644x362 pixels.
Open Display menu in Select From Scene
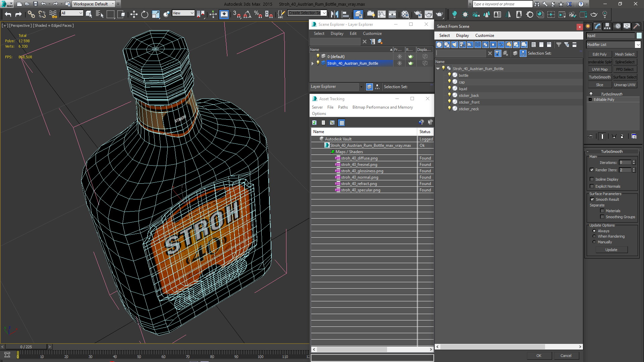[462, 36]
